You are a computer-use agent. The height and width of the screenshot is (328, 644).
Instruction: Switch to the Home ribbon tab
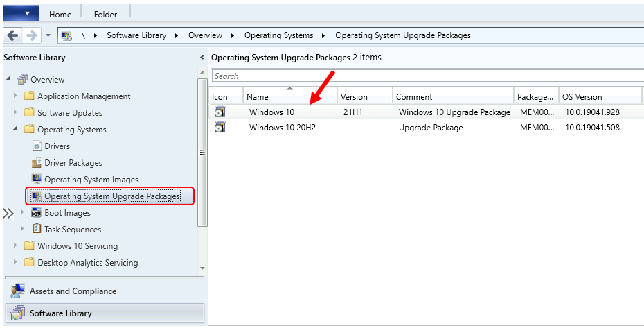click(x=60, y=14)
